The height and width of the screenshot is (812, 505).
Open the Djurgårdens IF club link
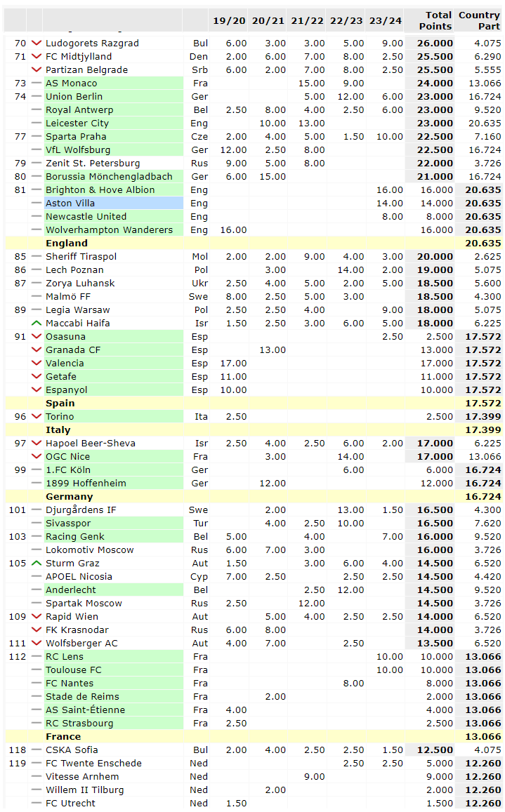[81, 510]
